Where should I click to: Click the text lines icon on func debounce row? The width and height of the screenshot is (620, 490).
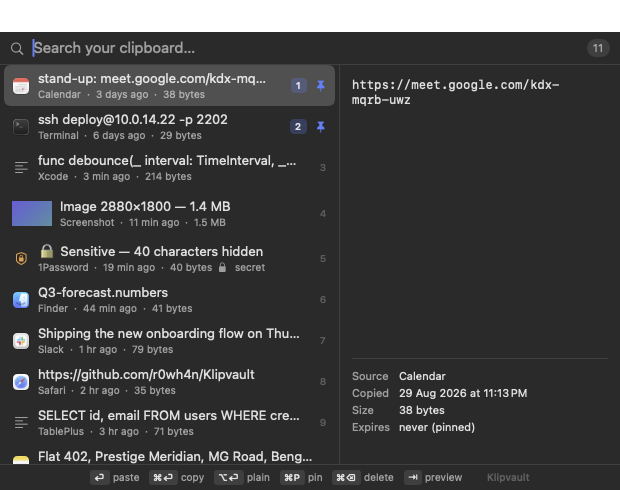tap(21, 168)
